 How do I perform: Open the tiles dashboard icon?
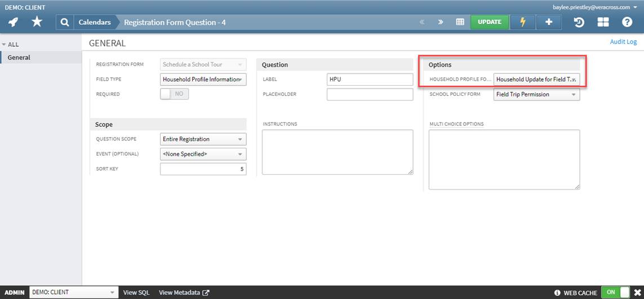click(x=603, y=22)
